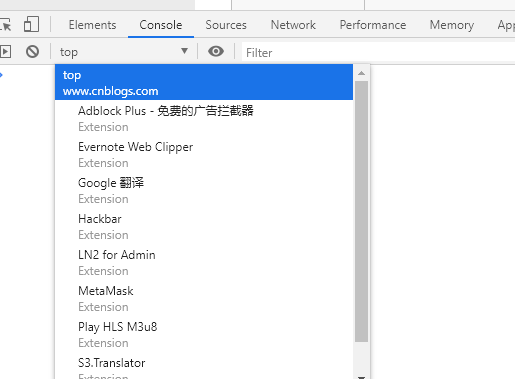This screenshot has width=515, height=379.
Task: Select the Hackbar extension context
Action: click(x=204, y=226)
